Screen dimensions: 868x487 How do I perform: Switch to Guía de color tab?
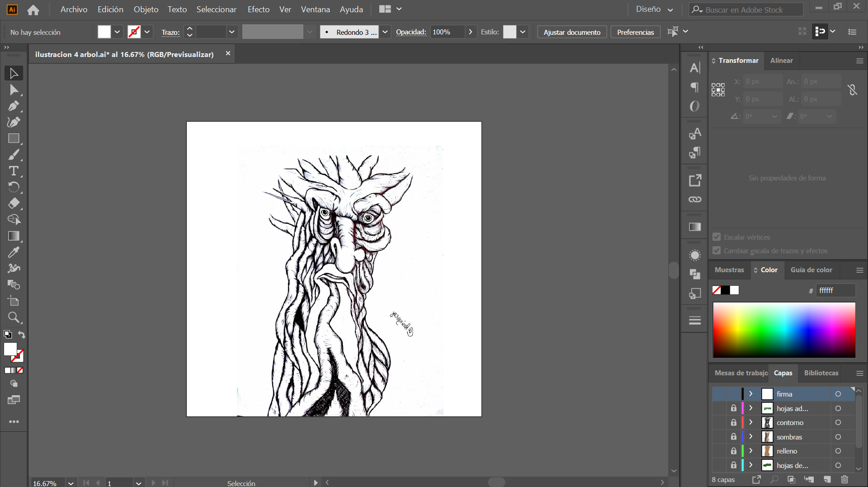click(811, 270)
